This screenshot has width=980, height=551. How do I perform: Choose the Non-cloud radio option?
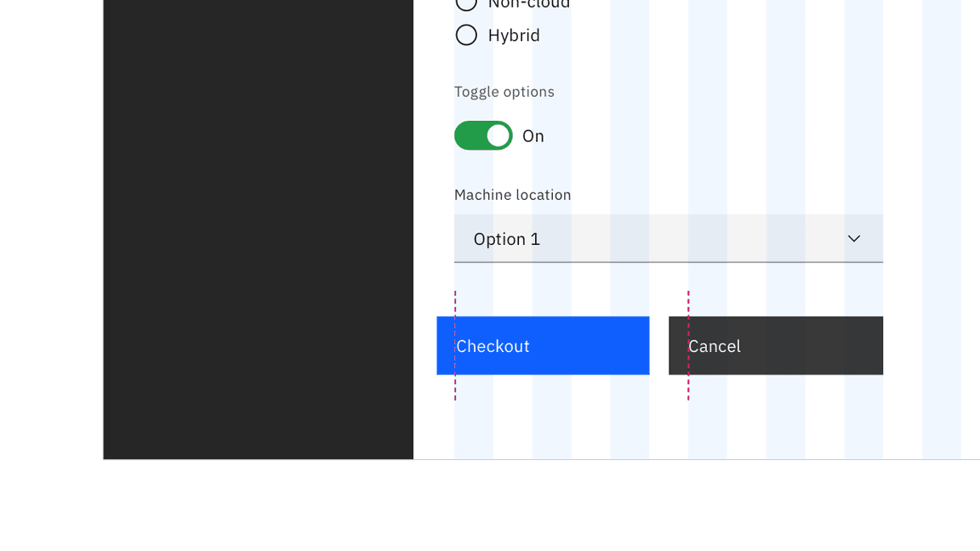(x=466, y=3)
